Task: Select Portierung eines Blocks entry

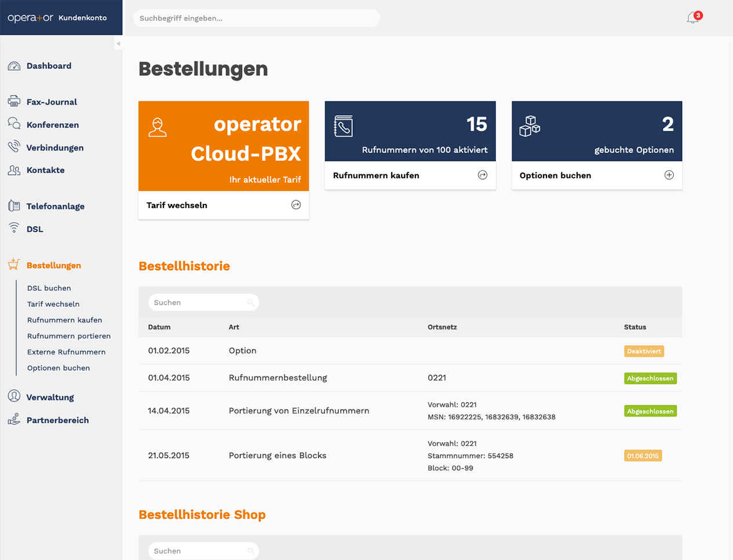Action: tap(278, 455)
